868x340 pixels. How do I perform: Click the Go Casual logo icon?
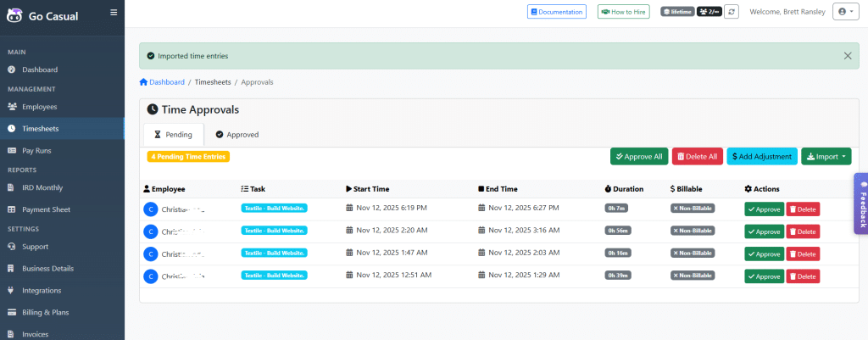click(x=16, y=15)
